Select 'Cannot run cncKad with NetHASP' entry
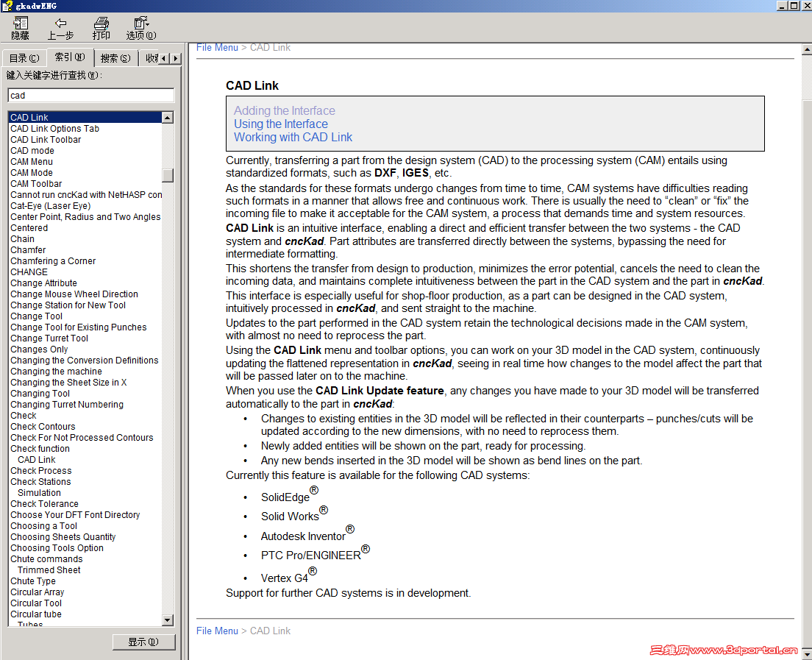The image size is (812, 660). point(86,195)
